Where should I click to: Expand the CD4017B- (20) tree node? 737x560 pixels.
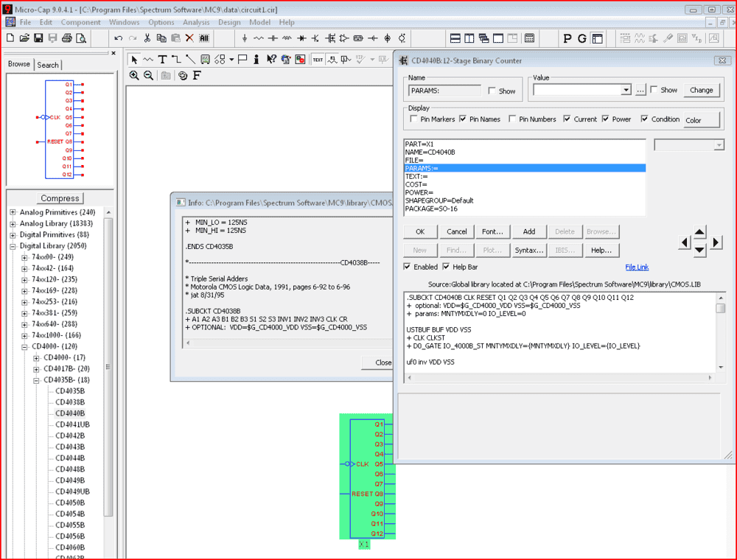36,369
